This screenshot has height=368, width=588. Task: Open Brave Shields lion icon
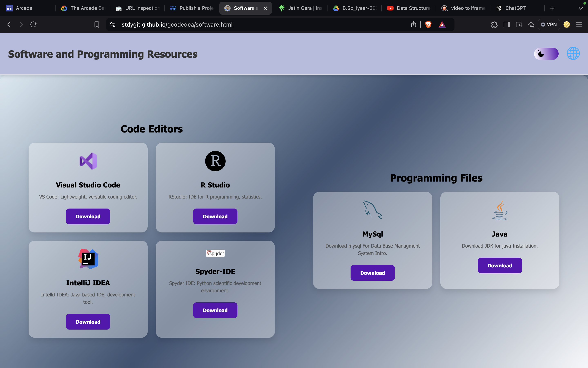click(x=428, y=24)
